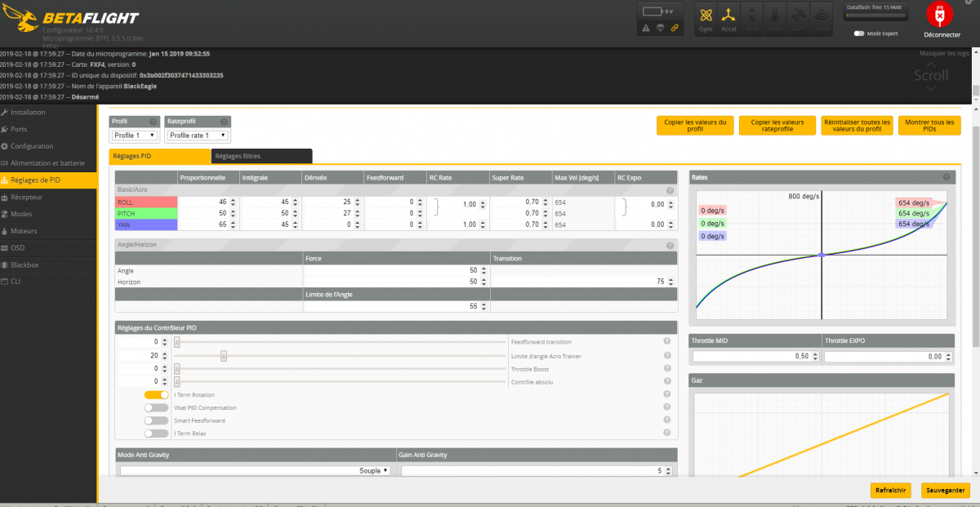Click the Gyro sensor icon

(706, 18)
